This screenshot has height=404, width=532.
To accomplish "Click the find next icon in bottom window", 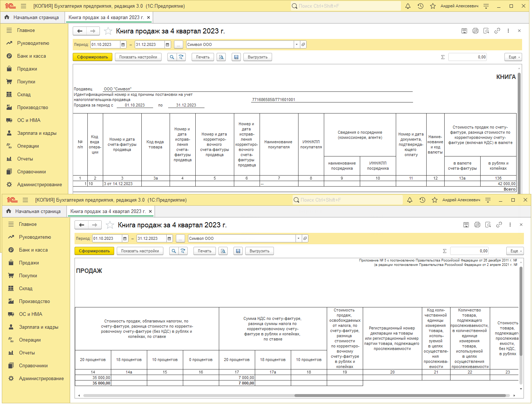I will coord(183,251).
